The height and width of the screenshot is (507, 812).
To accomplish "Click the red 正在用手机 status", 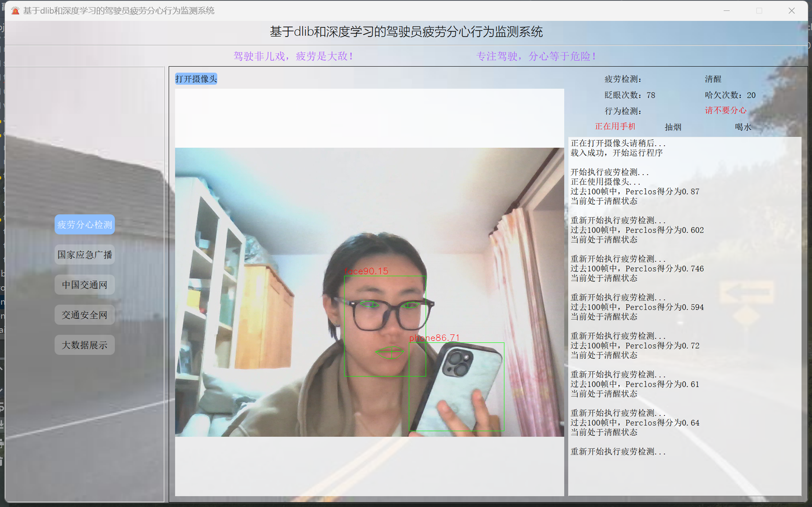I will click(615, 127).
